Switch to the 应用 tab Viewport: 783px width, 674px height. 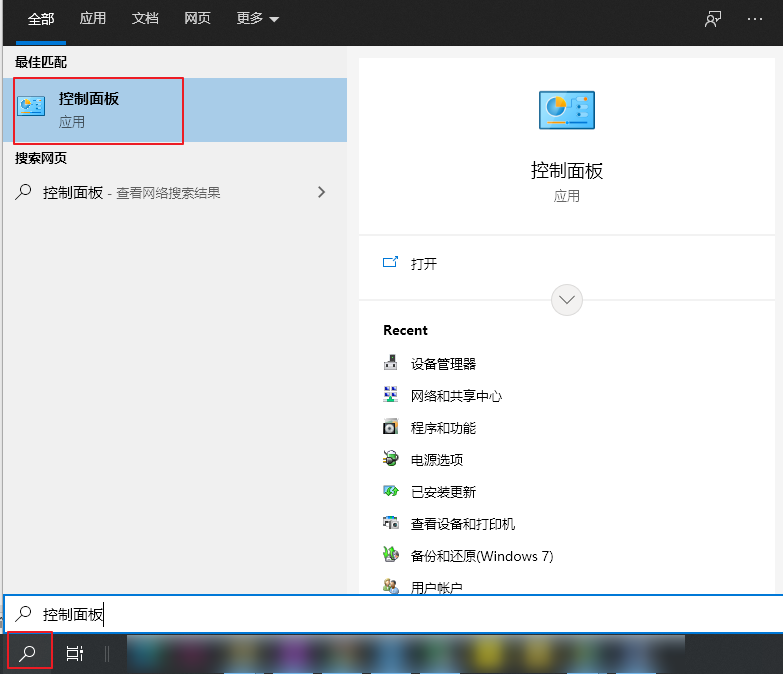pos(93,19)
